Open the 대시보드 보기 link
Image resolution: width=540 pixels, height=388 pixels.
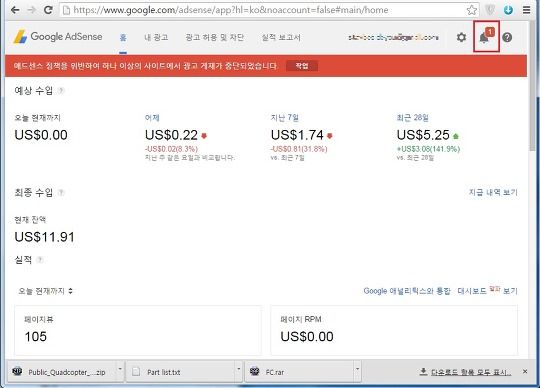488,291
